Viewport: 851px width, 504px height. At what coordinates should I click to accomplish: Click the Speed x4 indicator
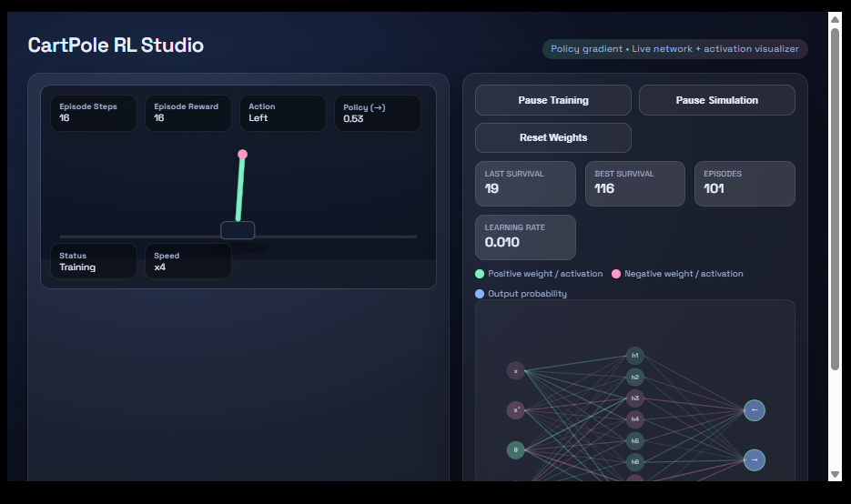(187, 261)
